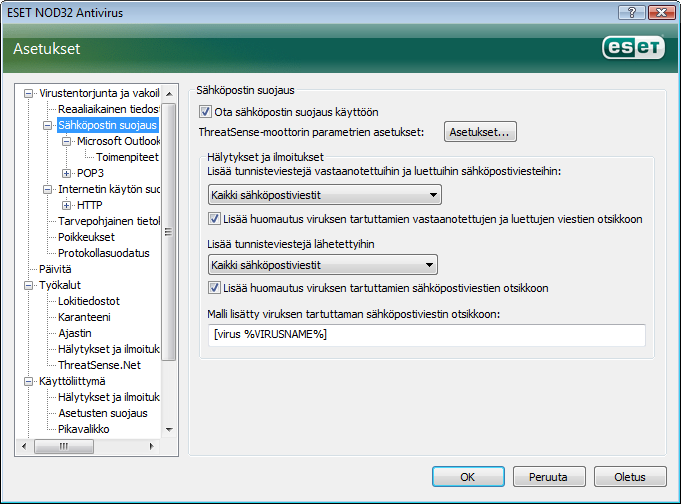
Task: Select Hälytykset ja ilmoitukset under Käyttöliittymä
Action: [109, 397]
